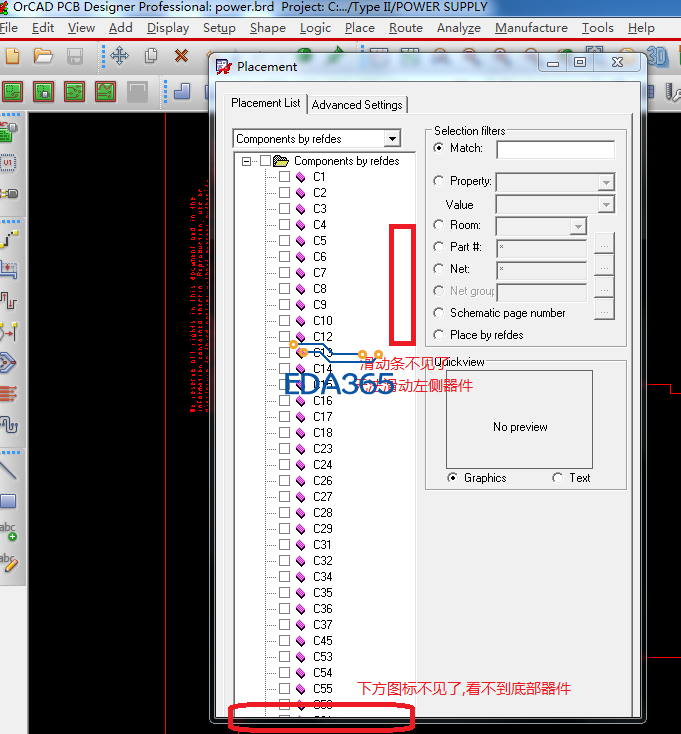
Task: Switch to the Advanced Settings tab
Action: 357,105
